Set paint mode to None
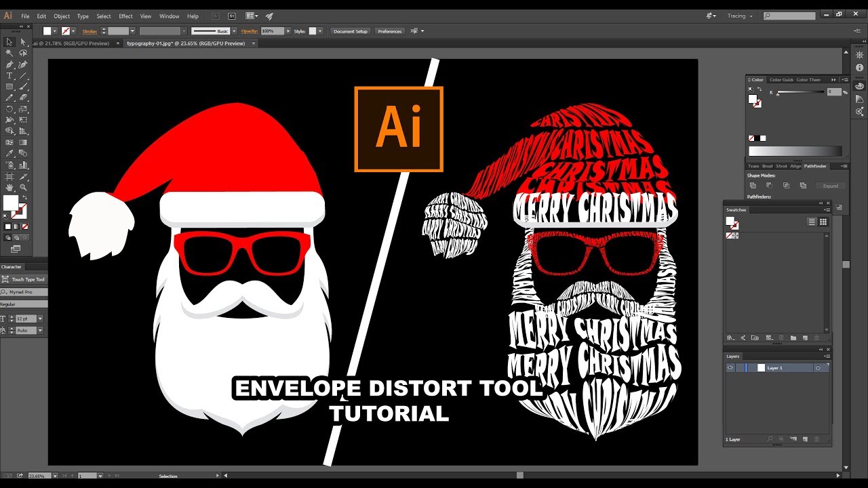868x488 pixels. (x=24, y=226)
